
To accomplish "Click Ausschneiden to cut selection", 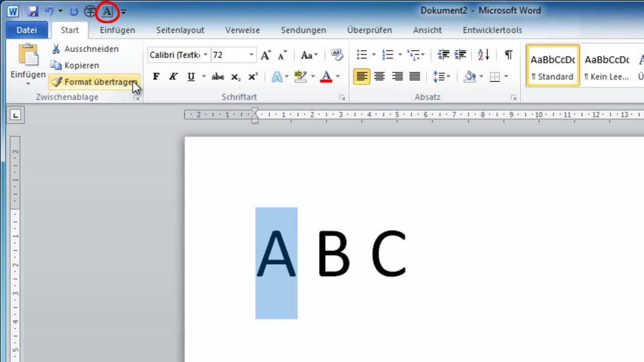I will tap(85, 49).
